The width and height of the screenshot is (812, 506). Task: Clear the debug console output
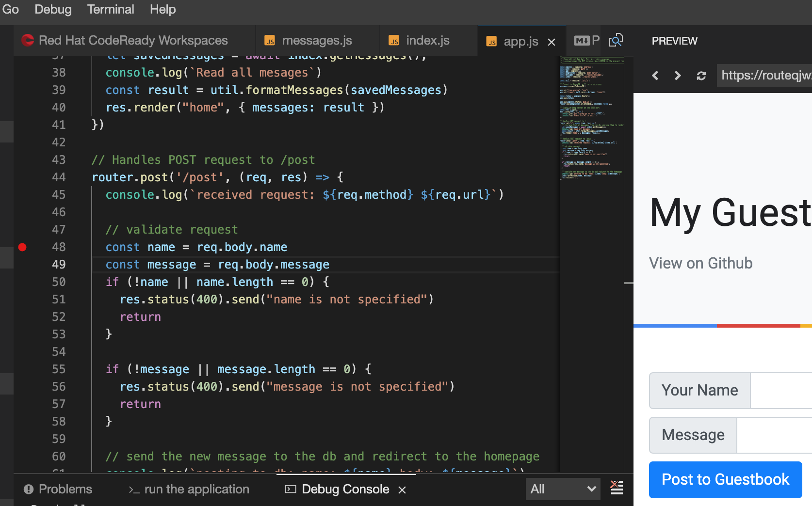[x=617, y=488]
